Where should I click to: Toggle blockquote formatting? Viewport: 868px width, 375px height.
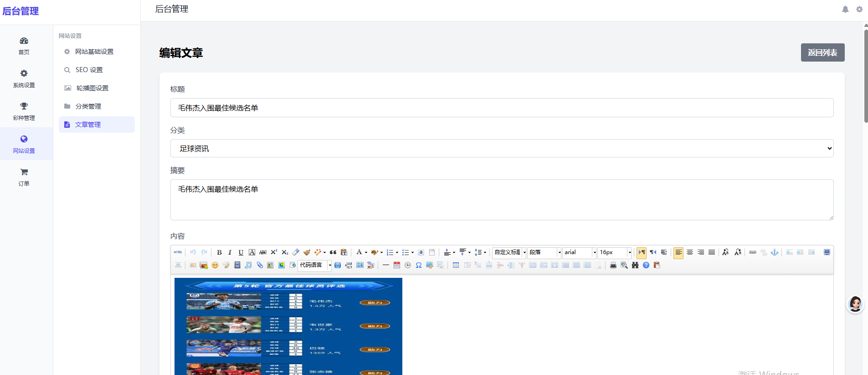[333, 252]
